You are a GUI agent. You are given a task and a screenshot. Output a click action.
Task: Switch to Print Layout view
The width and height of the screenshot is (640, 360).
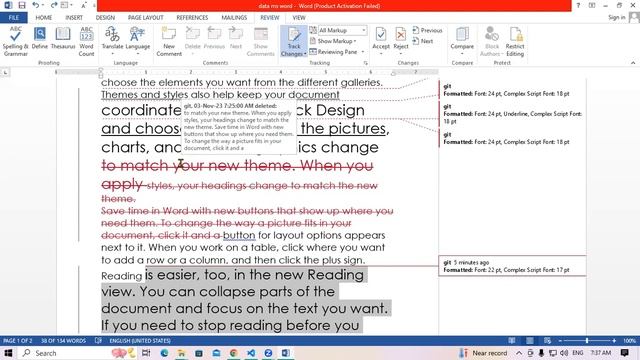click(x=530, y=340)
